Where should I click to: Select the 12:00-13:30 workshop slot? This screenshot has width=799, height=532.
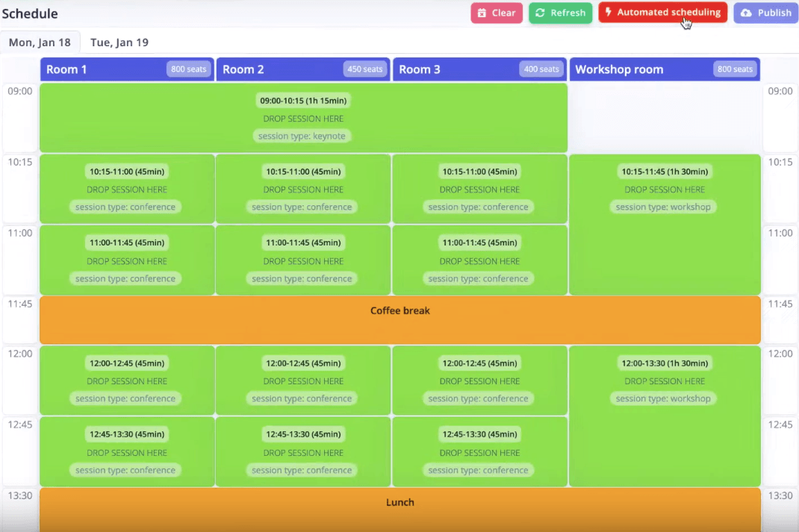(x=665, y=416)
